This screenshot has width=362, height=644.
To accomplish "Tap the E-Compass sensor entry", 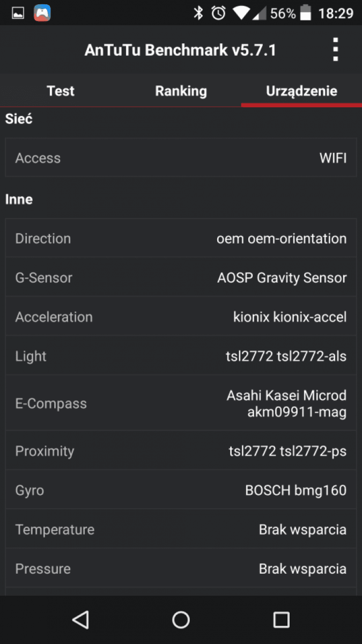I will [181, 404].
